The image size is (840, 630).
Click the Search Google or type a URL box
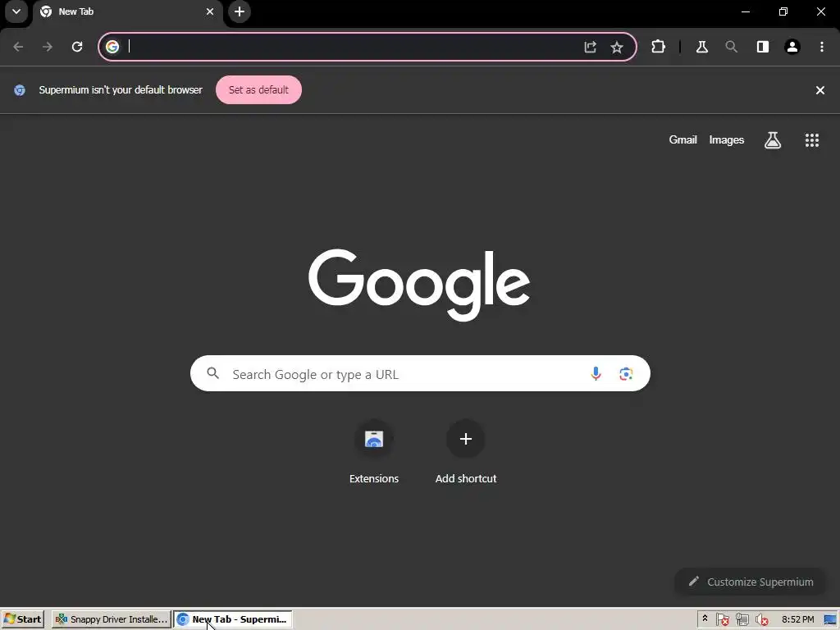pyautogui.click(x=420, y=373)
